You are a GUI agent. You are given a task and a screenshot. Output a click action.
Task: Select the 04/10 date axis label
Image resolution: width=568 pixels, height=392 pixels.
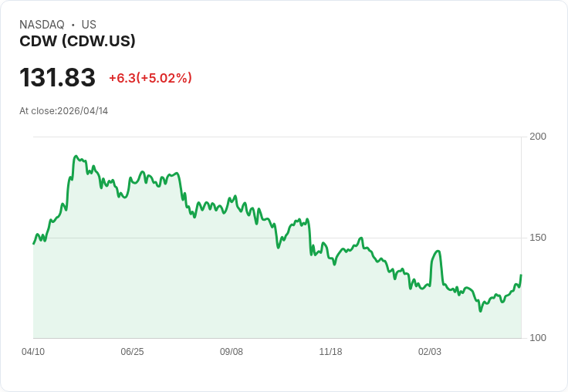click(33, 352)
